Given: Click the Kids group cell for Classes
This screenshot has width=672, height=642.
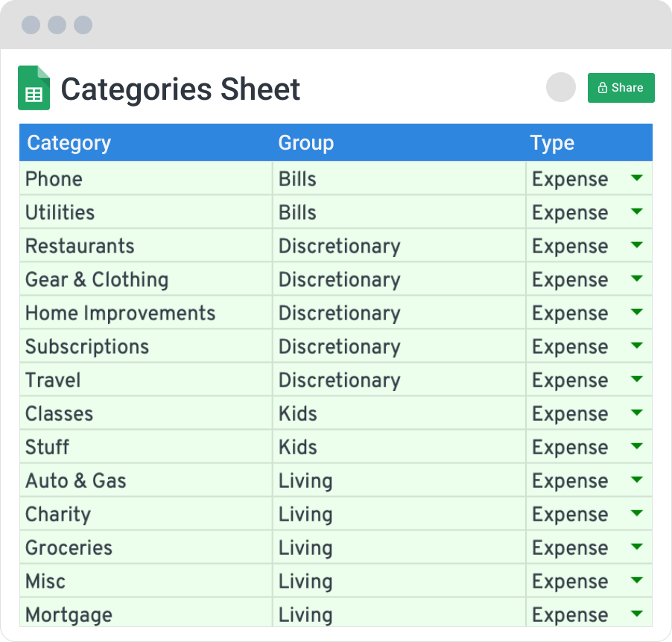Looking at the screenshot, I should click(x=399, y=413).
